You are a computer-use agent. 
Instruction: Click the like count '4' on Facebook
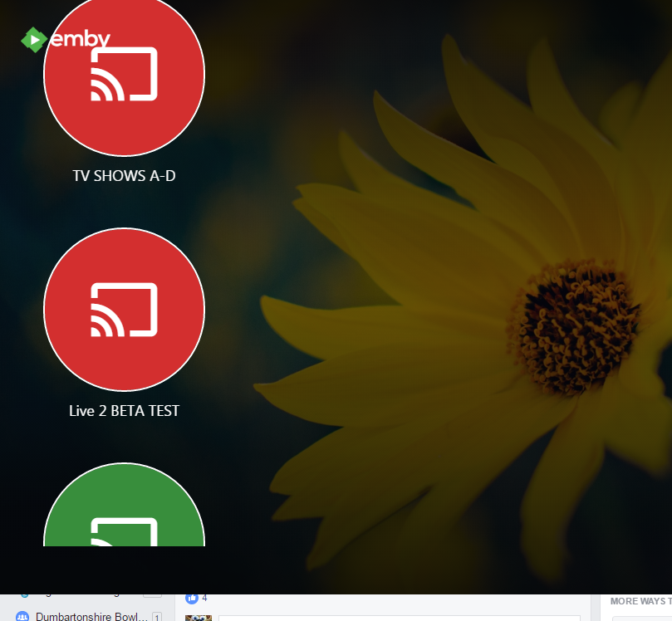point(204,598)
